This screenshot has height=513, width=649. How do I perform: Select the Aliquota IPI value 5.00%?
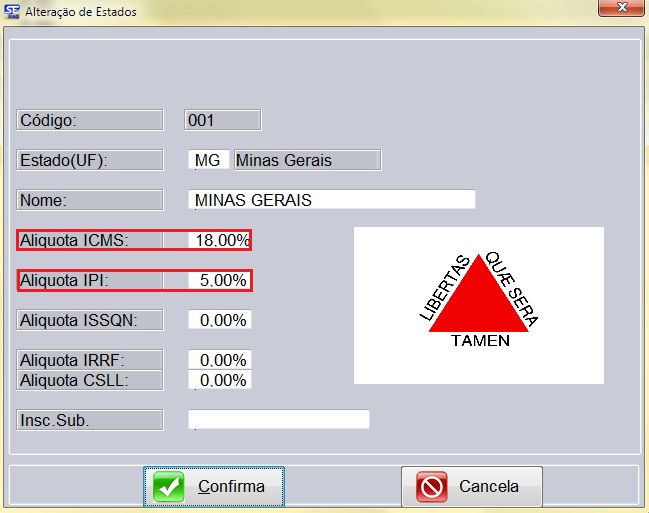pos(219,280)
